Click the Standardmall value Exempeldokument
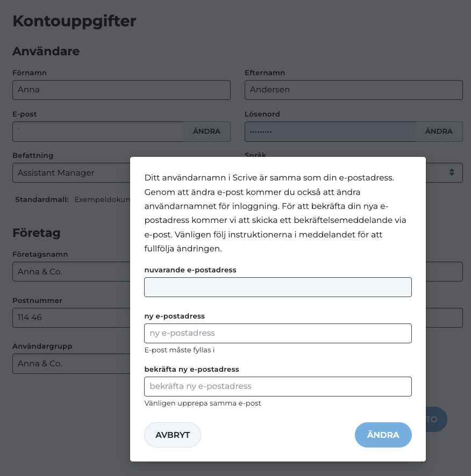Viewport: 471px width, 476px height. click(102, 199)
